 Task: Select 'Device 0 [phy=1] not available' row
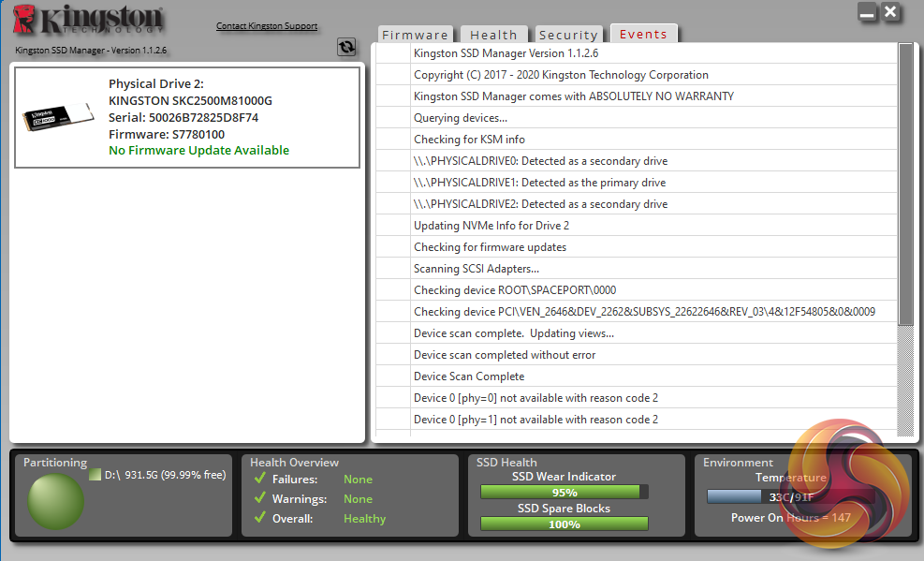[637, 420]
